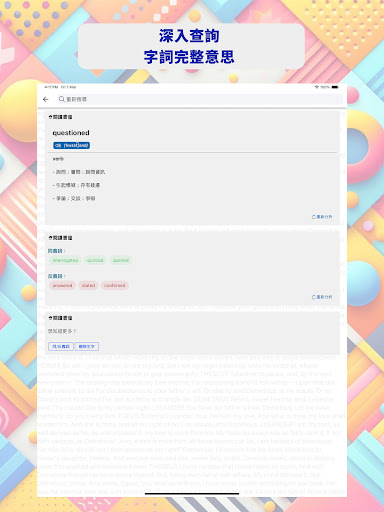Click the bottom card's header icon
The width and height of the screenshot is (384, 512).
[51, 318]
